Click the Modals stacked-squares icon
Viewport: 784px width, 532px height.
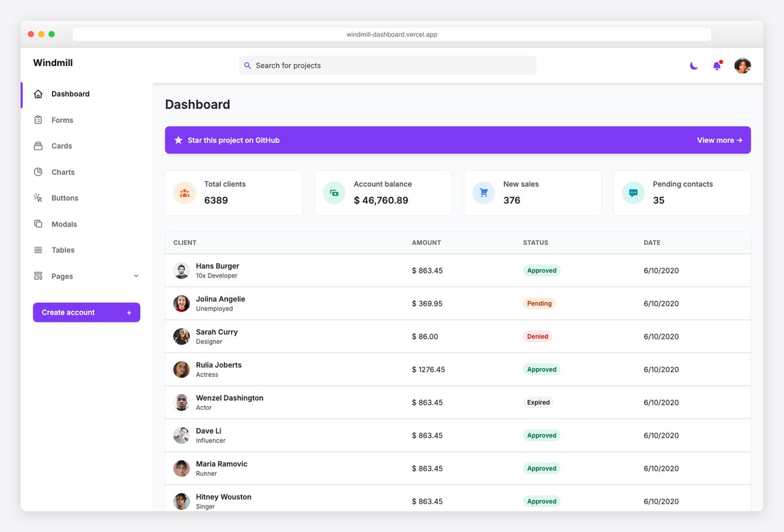pos(38,224)
